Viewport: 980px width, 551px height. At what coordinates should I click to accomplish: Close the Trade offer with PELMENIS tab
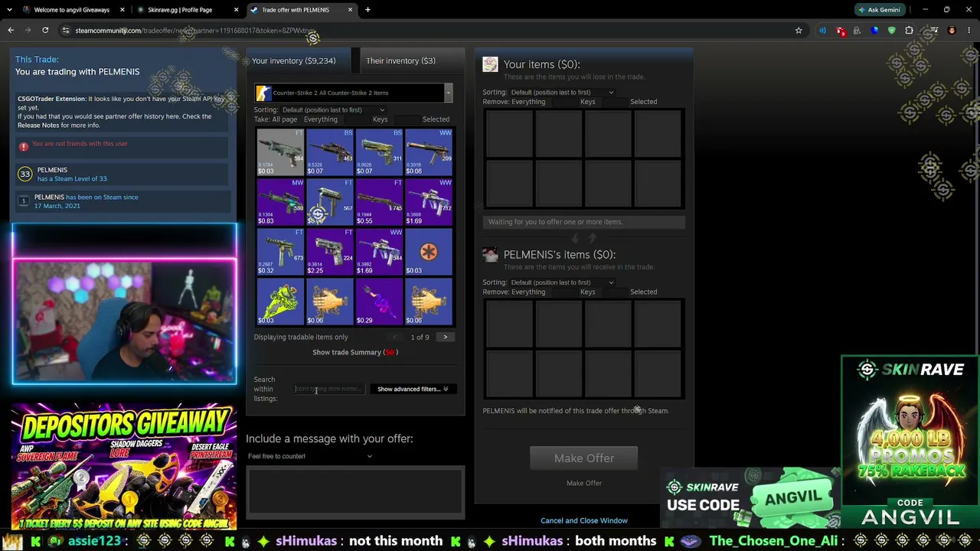(x=351, y=10)
